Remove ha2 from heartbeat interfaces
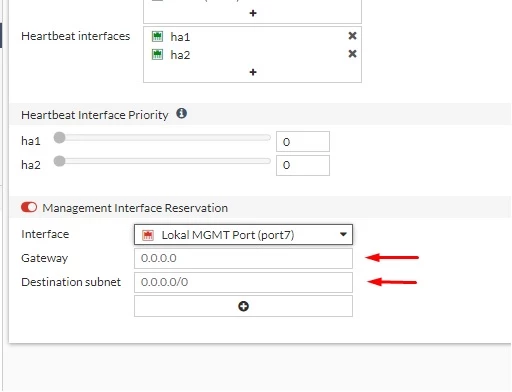The image size is (512, 392). pyautogui.click(x=352, y=54)
